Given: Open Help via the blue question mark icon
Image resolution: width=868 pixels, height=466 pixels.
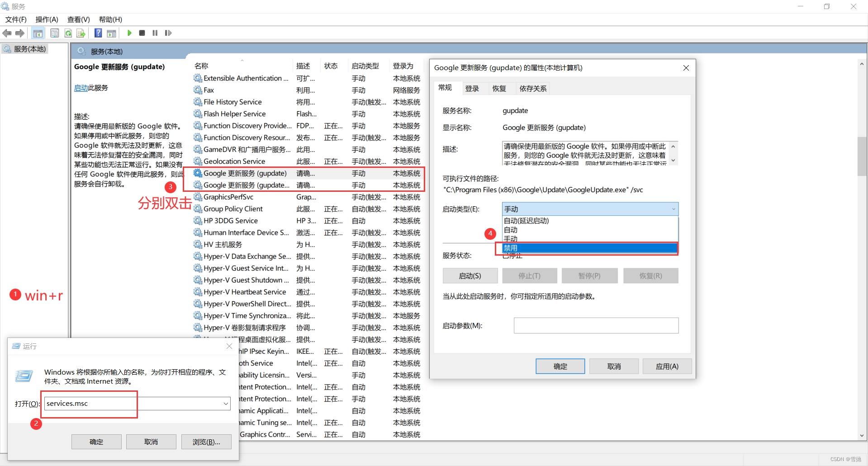Looking at the screenshot, I should tap(98, 33).
